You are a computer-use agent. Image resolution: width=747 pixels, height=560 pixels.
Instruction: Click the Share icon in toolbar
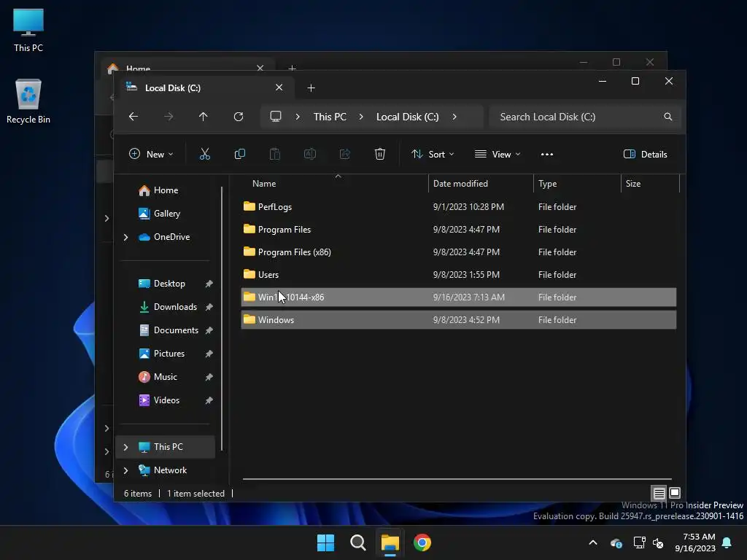tap(345, 154)
